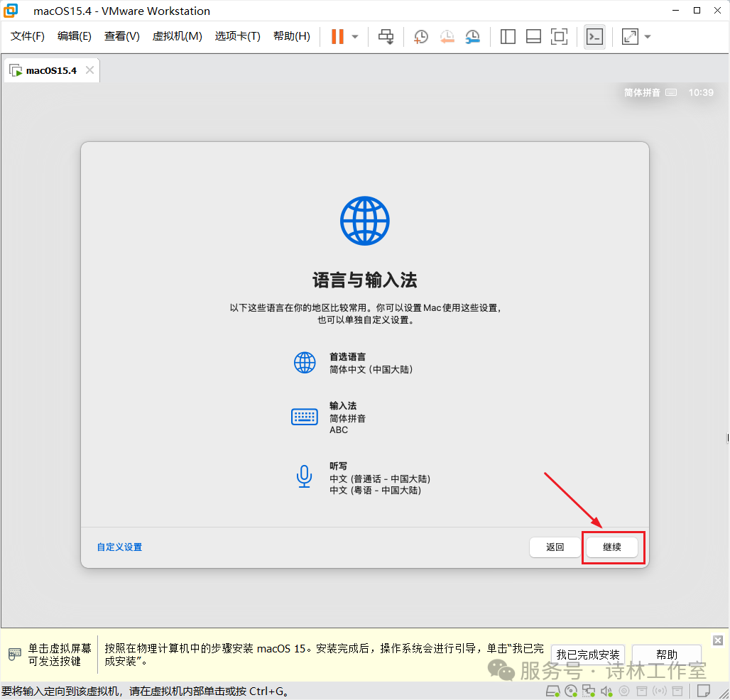Click the 简体拼音 entry under 输入法
The height and width of the screenshot is (700, 730).
347,418
